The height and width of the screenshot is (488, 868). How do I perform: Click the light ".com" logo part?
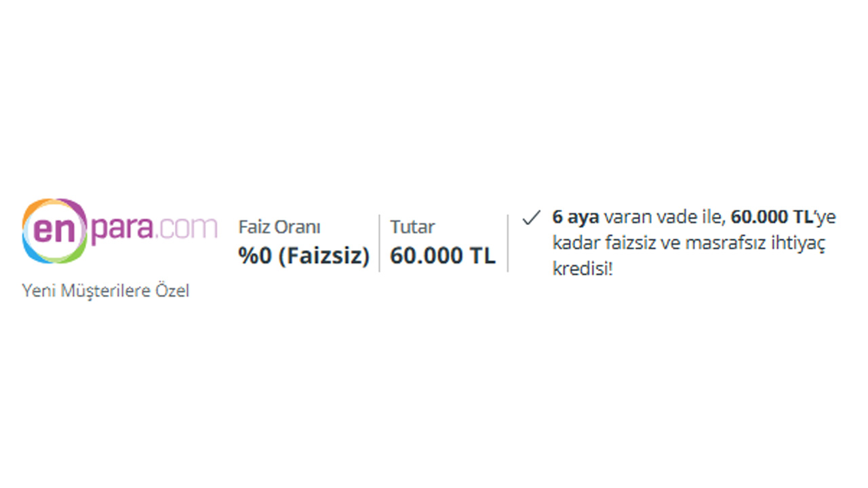[187, 230]
